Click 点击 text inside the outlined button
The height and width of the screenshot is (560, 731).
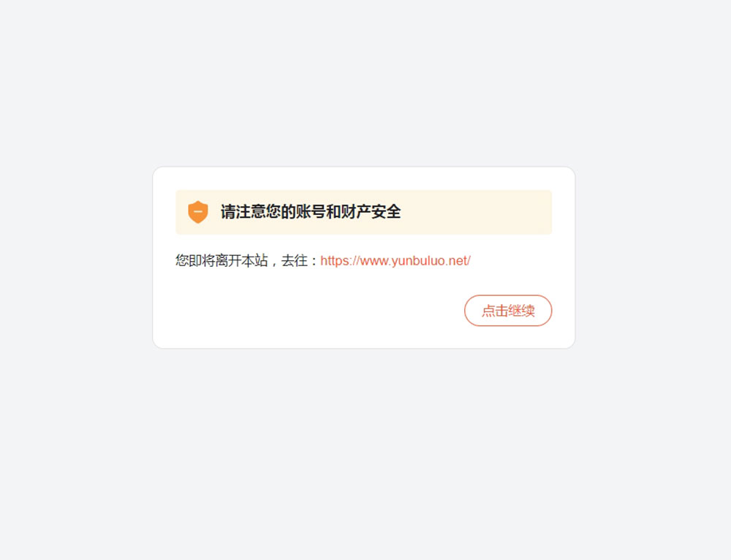click(x=495, y=311)
